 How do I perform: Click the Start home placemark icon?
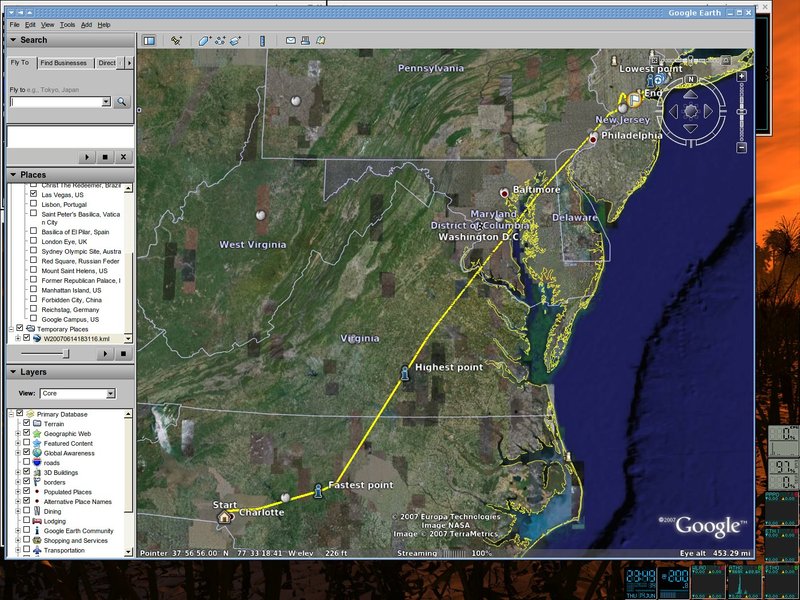(224, 516)
